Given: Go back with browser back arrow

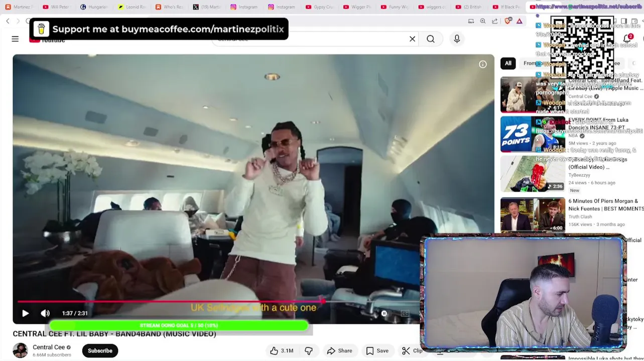Looking at the screenshot, I should [8, 21].
